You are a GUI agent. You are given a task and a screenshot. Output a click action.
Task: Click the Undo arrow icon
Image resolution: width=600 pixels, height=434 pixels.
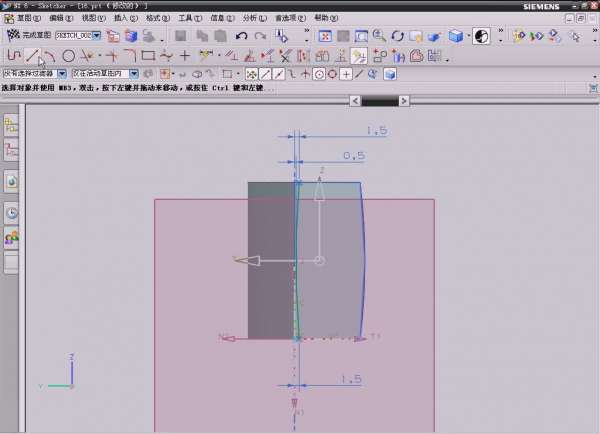(x=241, y=36)
